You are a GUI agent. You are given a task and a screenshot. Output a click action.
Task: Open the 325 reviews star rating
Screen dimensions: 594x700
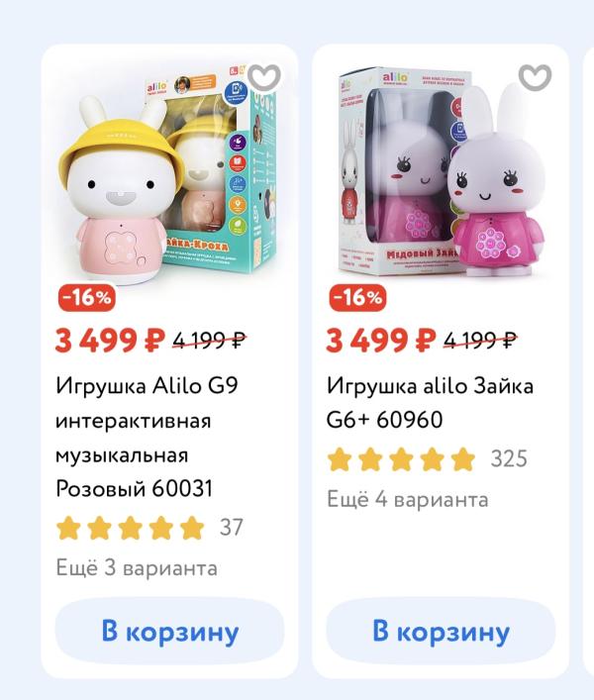pyautogui.click(x=401, y=459)
